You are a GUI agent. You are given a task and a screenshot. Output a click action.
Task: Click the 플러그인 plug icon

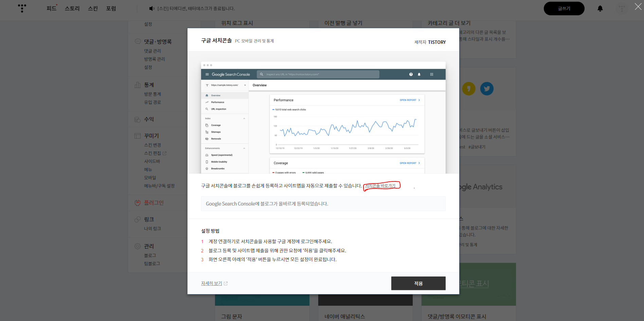(138, 203)
